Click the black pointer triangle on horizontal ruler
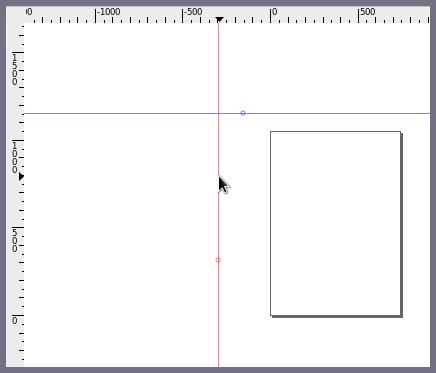Screen dimensions: 436x373 [219, 20]
